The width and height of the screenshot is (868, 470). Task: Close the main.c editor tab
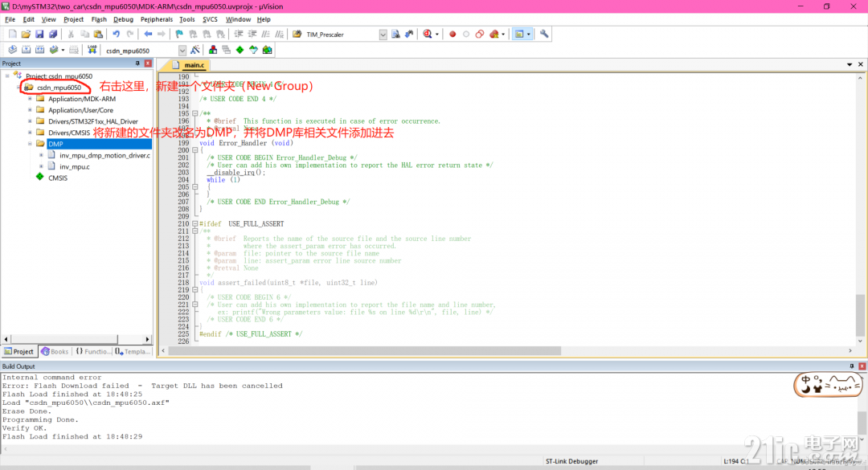coord(861,64)
